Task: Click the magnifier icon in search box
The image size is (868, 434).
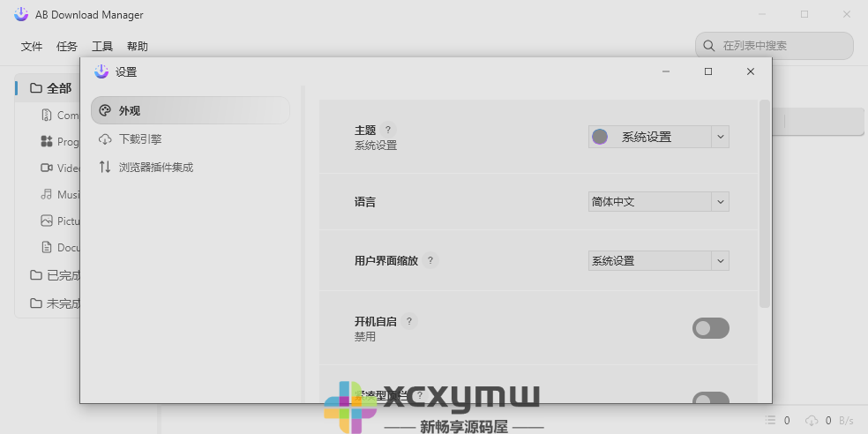Action: pos(708,45)
